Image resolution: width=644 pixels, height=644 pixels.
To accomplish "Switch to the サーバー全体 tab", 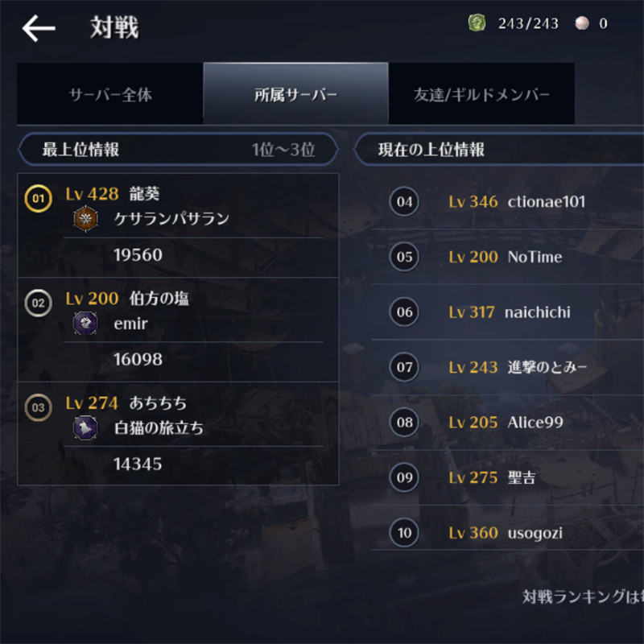I will [x=110, y=94].
